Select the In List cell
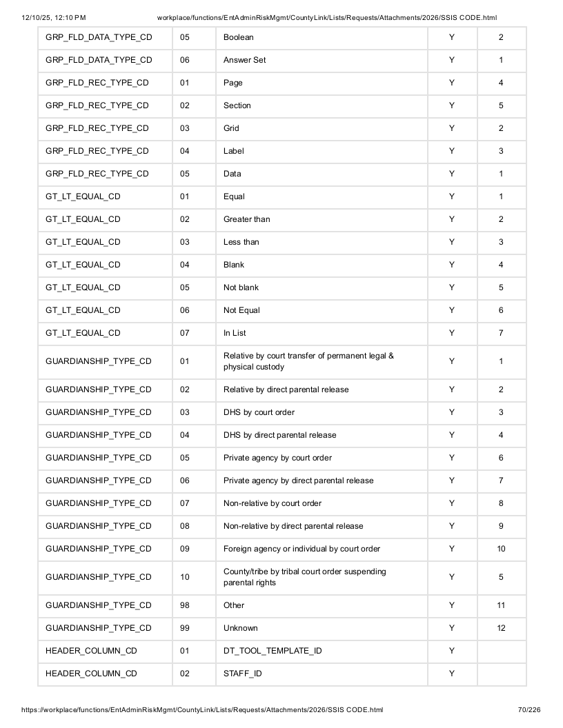 pyautogui.click(x=322, y=333)
